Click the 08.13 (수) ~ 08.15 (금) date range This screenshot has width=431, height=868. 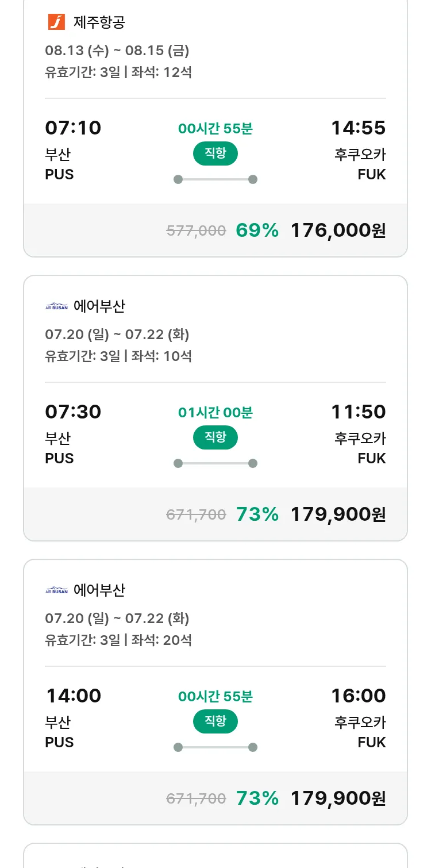point(117,51)
